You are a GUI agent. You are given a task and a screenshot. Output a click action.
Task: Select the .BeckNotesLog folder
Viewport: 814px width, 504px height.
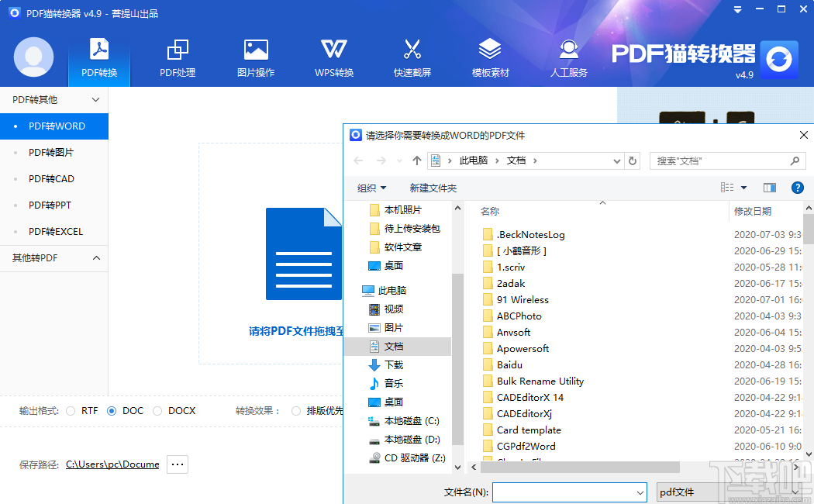pyautogui.click(x=530, y=235)
